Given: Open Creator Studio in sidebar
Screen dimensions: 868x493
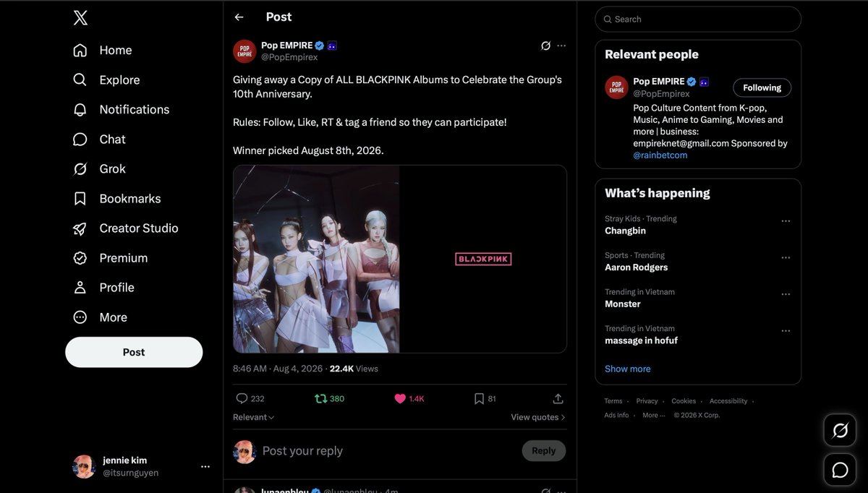Looking at the screenshot, I should 125,228.
